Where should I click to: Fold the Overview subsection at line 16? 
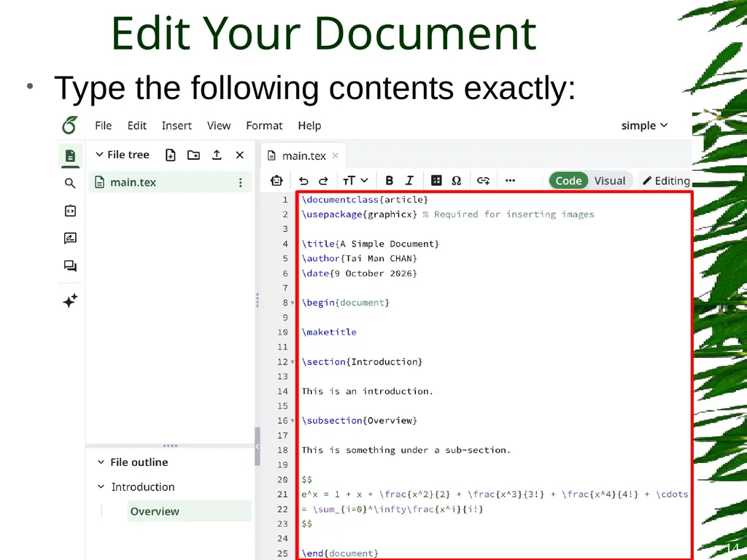(x=293, y=421)
